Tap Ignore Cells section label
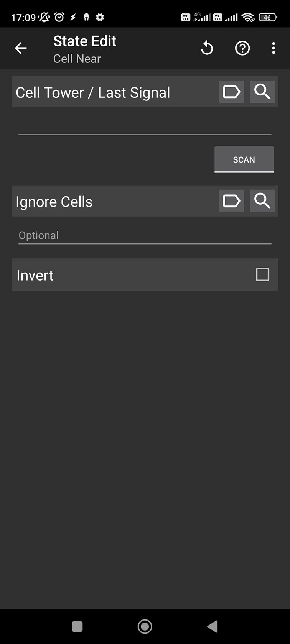This screenshot has height=644, width=290. pyautogui.click(x=54, y=201)
